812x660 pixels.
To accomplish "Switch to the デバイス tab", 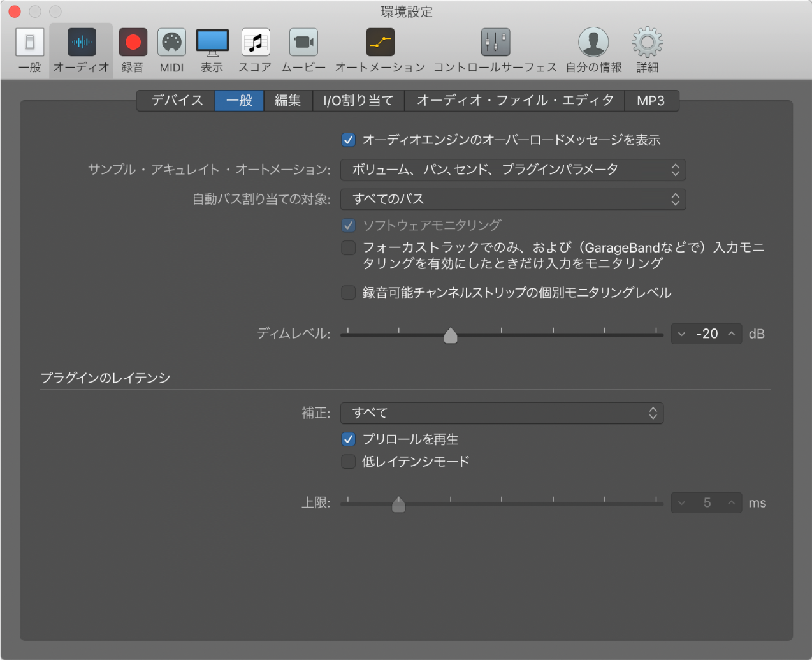I will (x=176, y=100).
